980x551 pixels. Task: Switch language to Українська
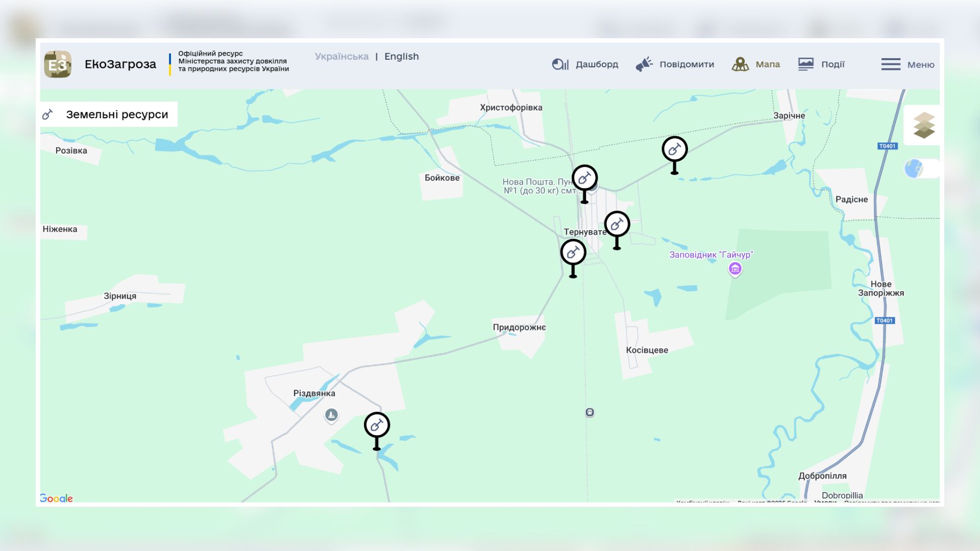coord(341,57)
